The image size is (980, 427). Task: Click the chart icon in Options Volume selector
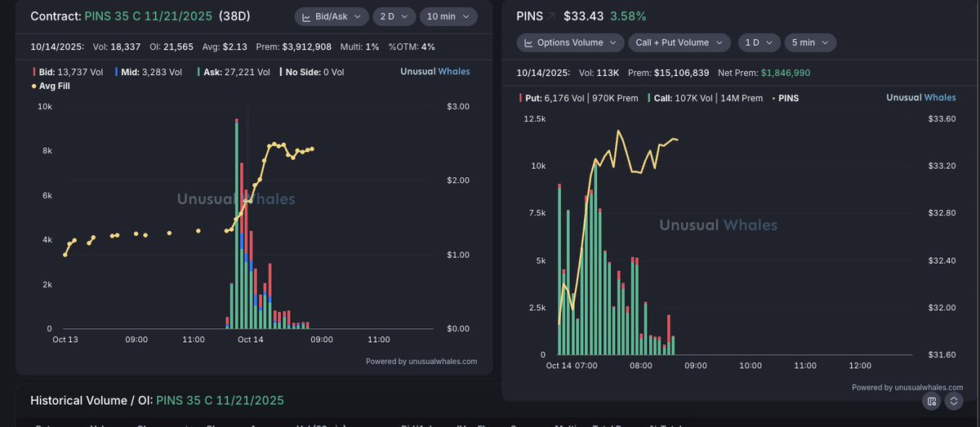point(528,42)
